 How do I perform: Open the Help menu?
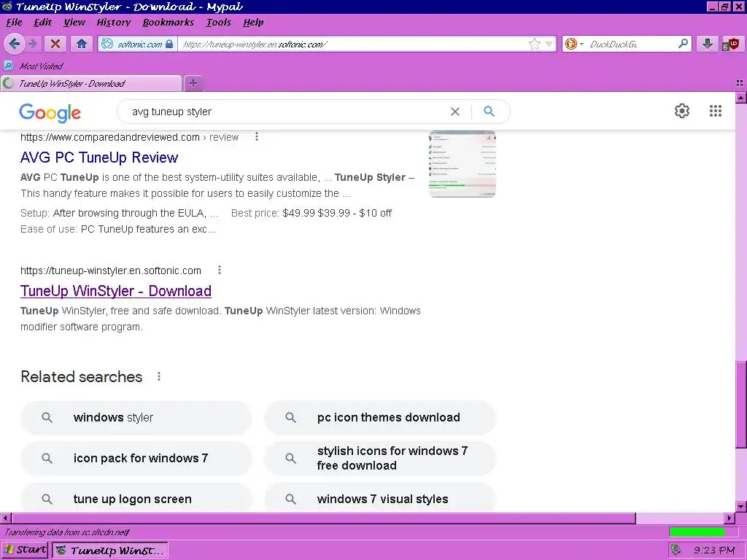(253, 23)
